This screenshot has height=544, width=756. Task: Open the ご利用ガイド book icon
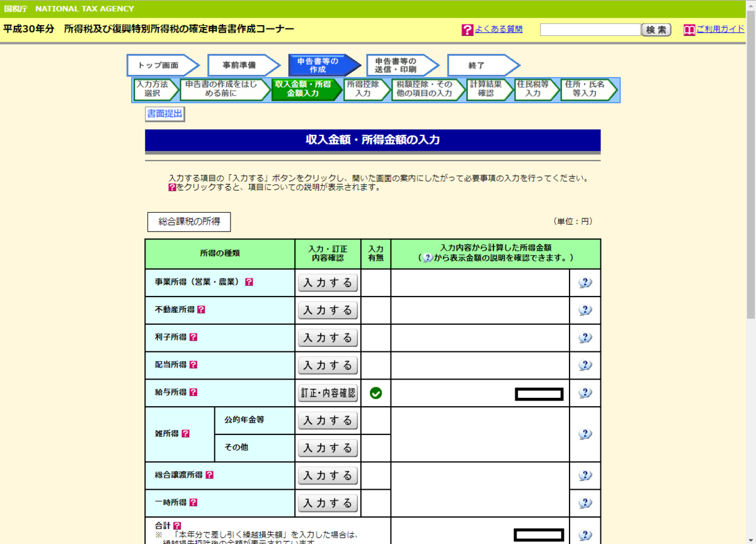coord(689,30)
